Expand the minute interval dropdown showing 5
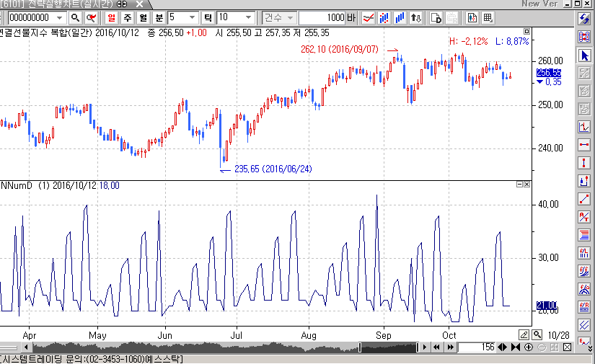The height and width of the screenshot is (364, 595). (191, 17)
